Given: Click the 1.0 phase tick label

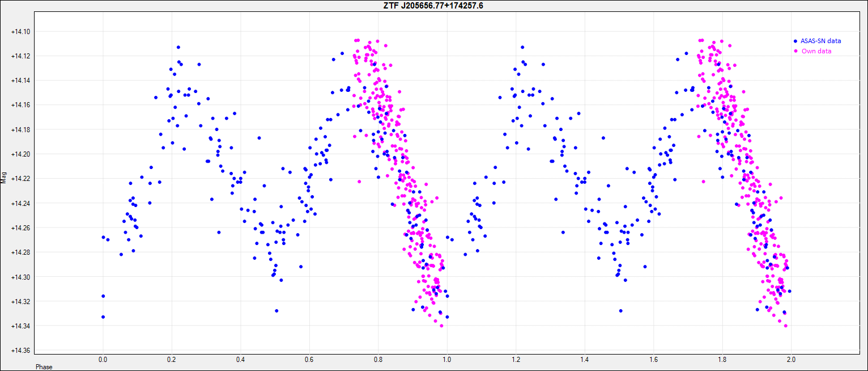Looking at the screenshot, I should 447,360.
